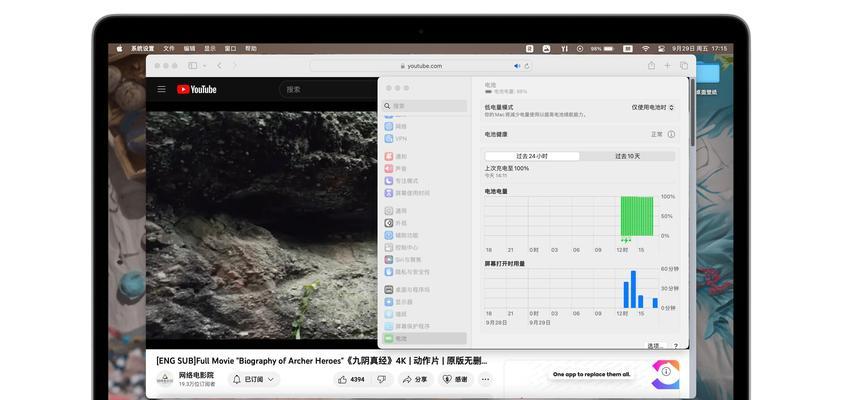
Task: Click the video title Biography of Archer Heroes
Action: (322, 361)
